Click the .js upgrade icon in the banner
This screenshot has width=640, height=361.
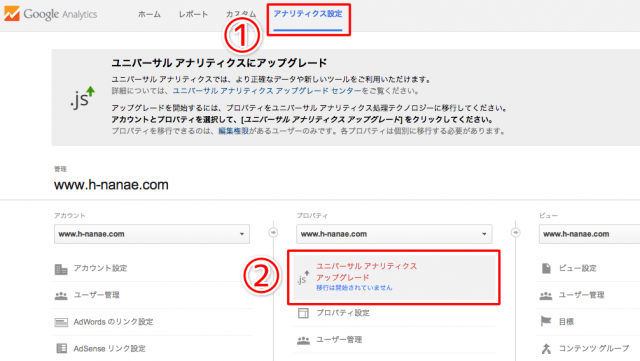pyautogui.click(x=82, y=98)
